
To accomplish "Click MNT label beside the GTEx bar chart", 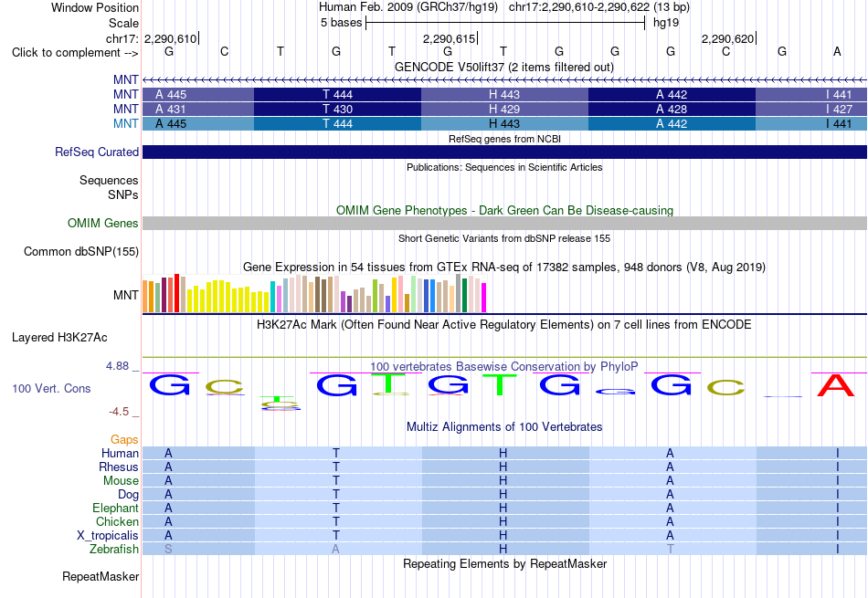I will point(126,296).
